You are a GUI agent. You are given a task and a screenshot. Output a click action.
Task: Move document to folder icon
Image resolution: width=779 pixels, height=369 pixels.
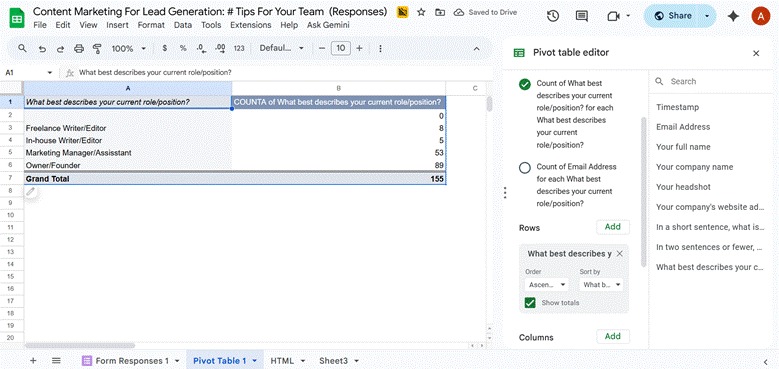pyautogui.click(x=440, y=12)
